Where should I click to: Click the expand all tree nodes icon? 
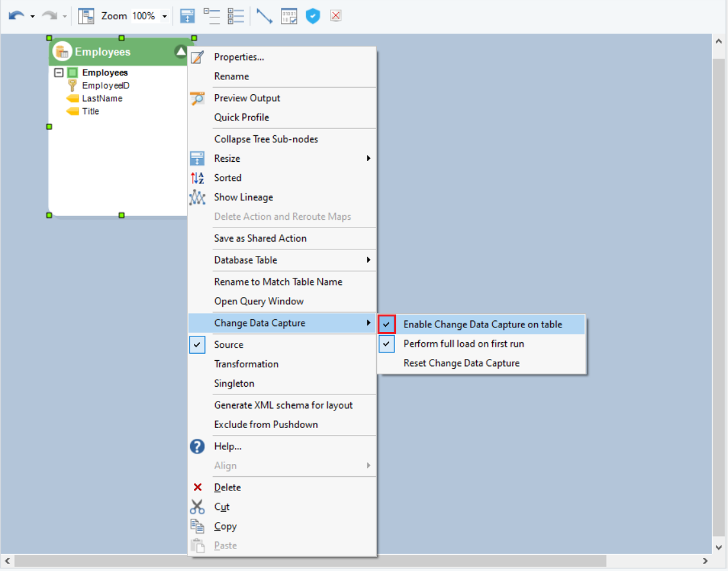point(236,16)
